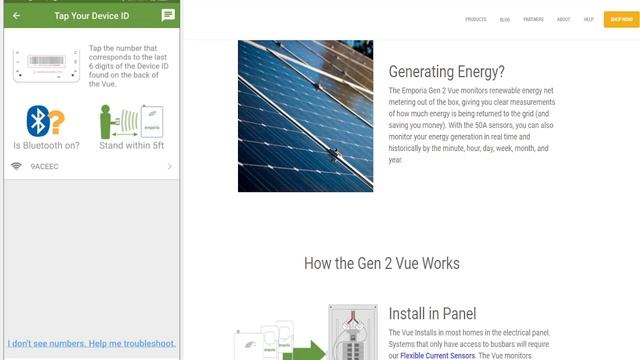640x360 pixels.
Task: Tap the chevron beside 9ACEEC
Action: click(169, 167)
